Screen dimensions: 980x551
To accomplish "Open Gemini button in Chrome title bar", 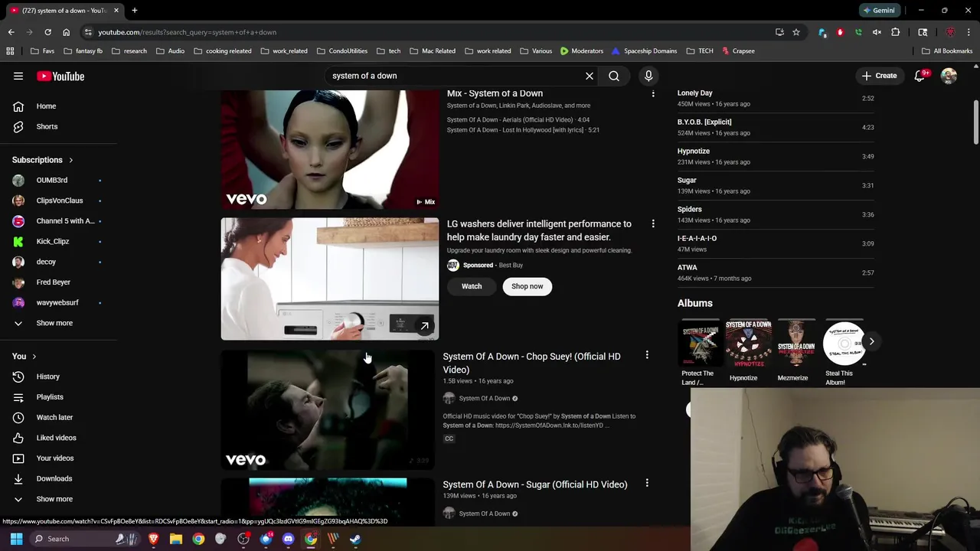I will point(879,11).
